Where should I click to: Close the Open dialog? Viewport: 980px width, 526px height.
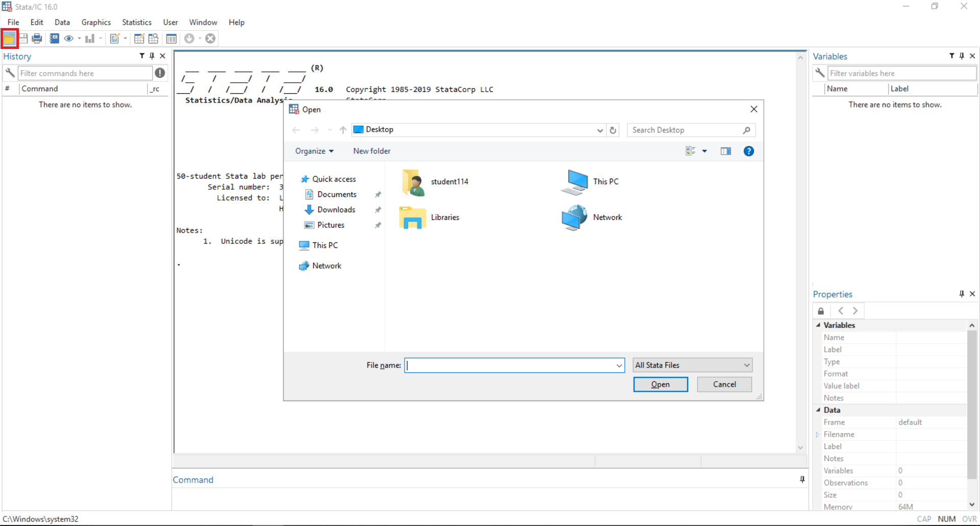[x=753, y=109]
